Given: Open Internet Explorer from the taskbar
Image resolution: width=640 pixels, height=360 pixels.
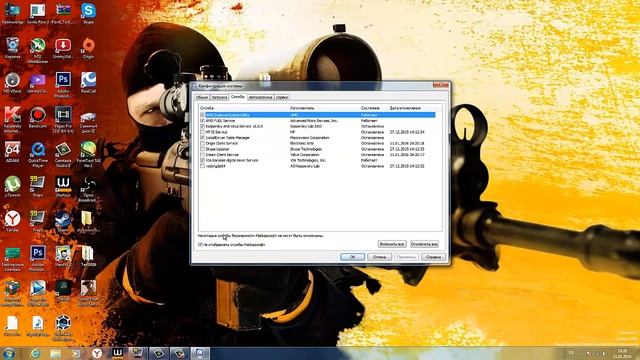Looking at the screenshot, I should tap(36, 353).
